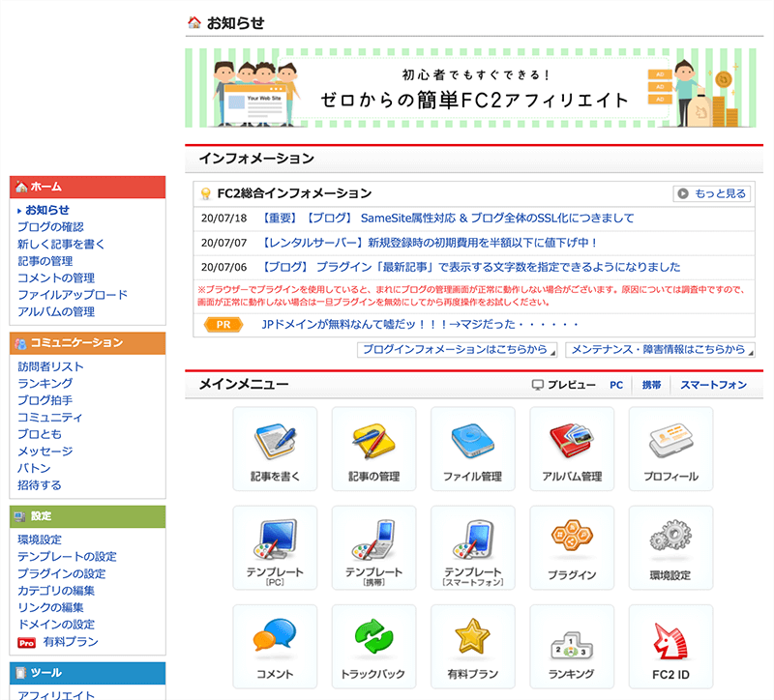
Task: Click the もっと見る button
Action: 712,193
